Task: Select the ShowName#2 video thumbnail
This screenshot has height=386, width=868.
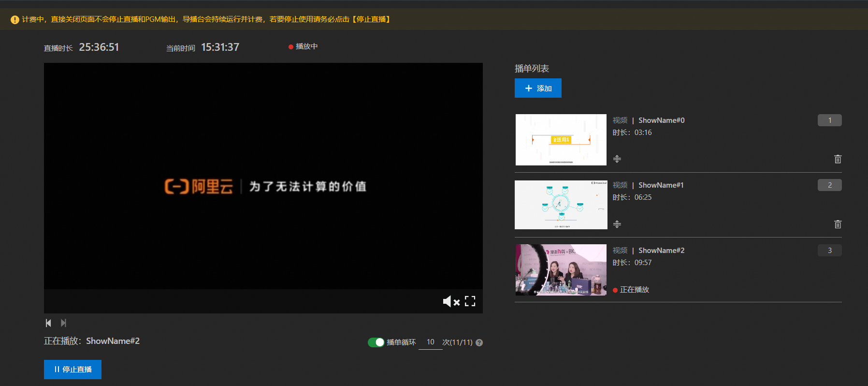Action: point(561,270)
